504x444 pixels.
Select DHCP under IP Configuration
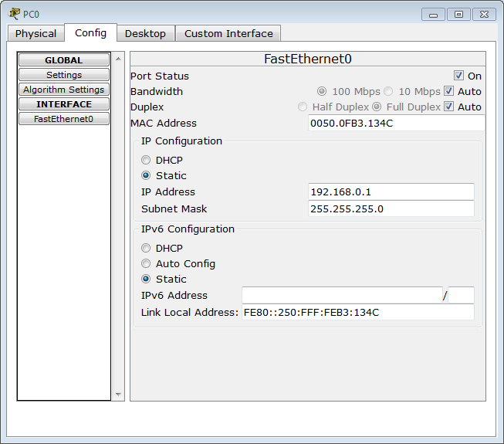point(146,160)
